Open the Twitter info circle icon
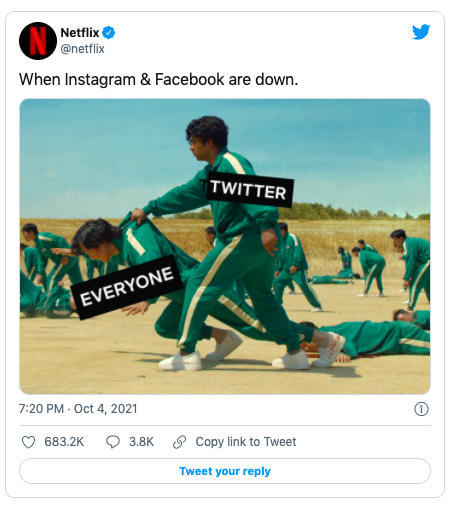The height and width of the screenshot is (506, 455). click(x=421, y=409)
